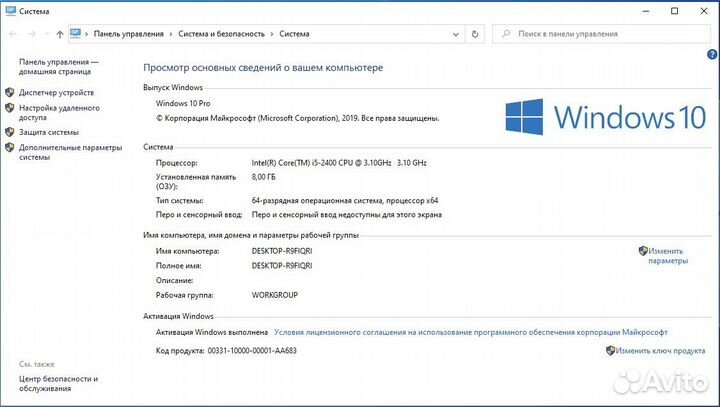Open Защита системы
The image size is (720, 407).
coord(48,132)
